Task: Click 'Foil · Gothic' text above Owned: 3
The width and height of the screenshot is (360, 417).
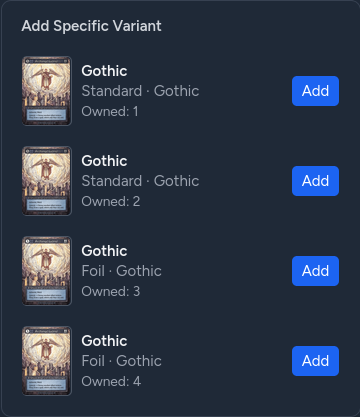Action: pyautogui.click(x=121, y=271)
